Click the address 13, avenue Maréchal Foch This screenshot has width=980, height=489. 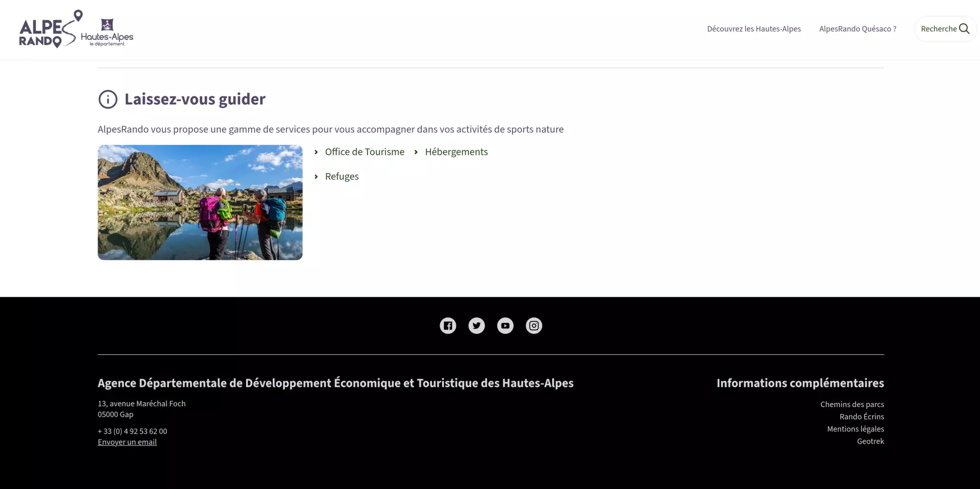pyautogui.click(x=142, y=403)
